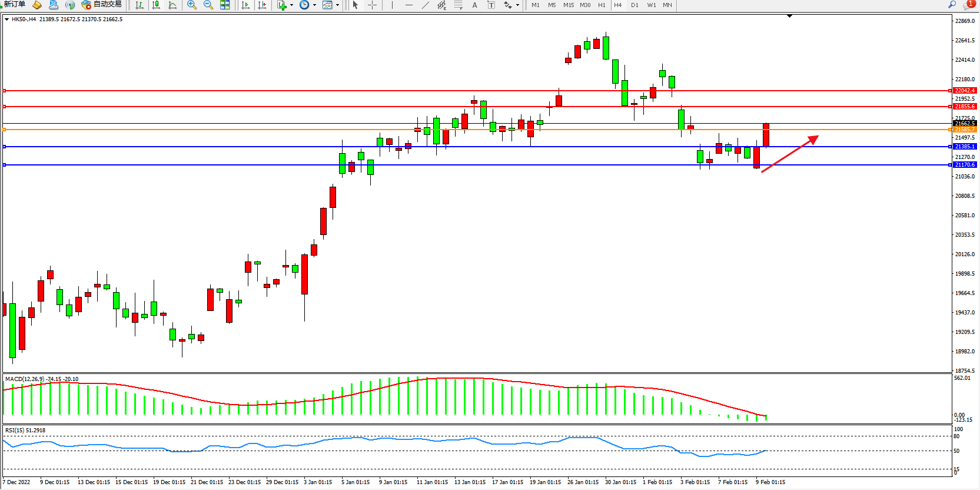The image size is (980, 490).
Task: Select the text label tool
Action: point(474,5)
